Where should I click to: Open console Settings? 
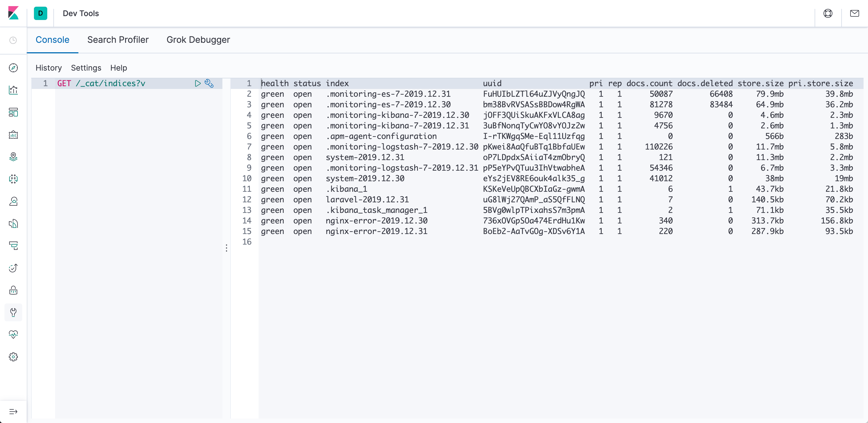(86, 68)
